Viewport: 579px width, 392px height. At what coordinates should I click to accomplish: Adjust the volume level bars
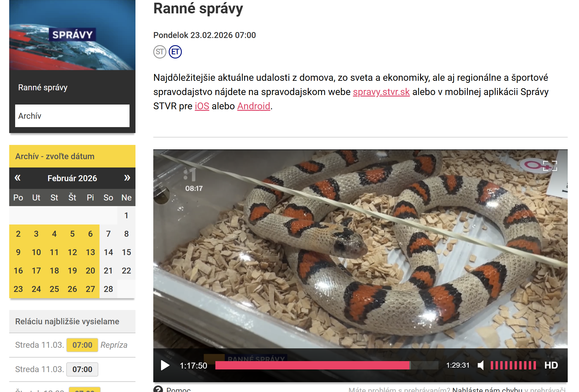(x=513, y=365)
